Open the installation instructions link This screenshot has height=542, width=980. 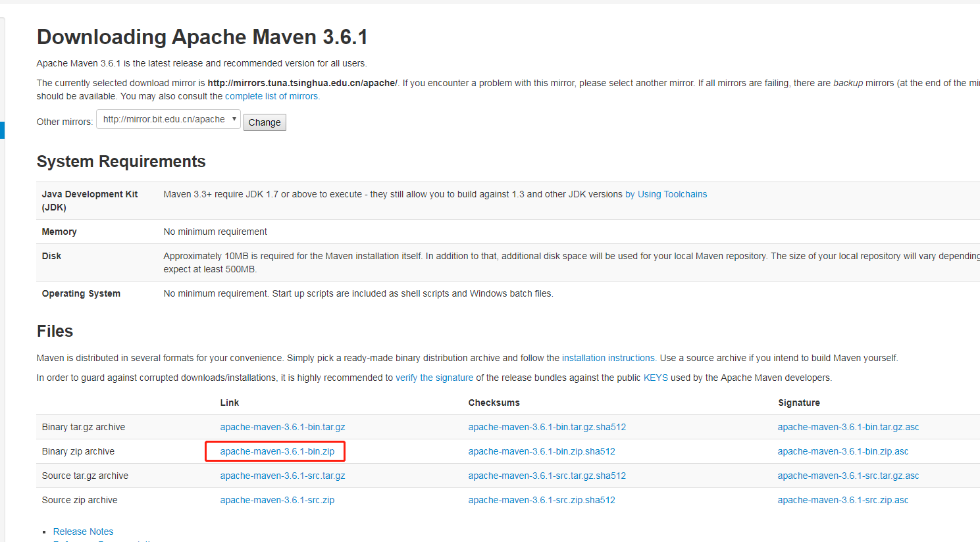coord(609,358)
